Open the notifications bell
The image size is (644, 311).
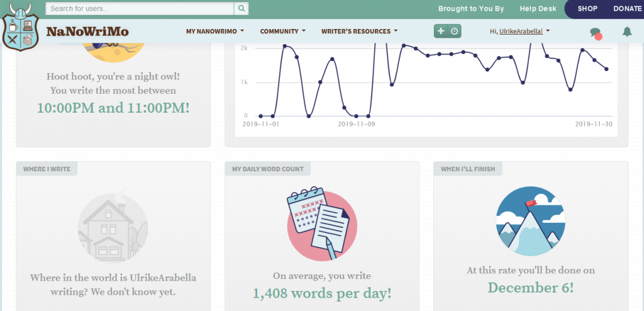(627, 31)
